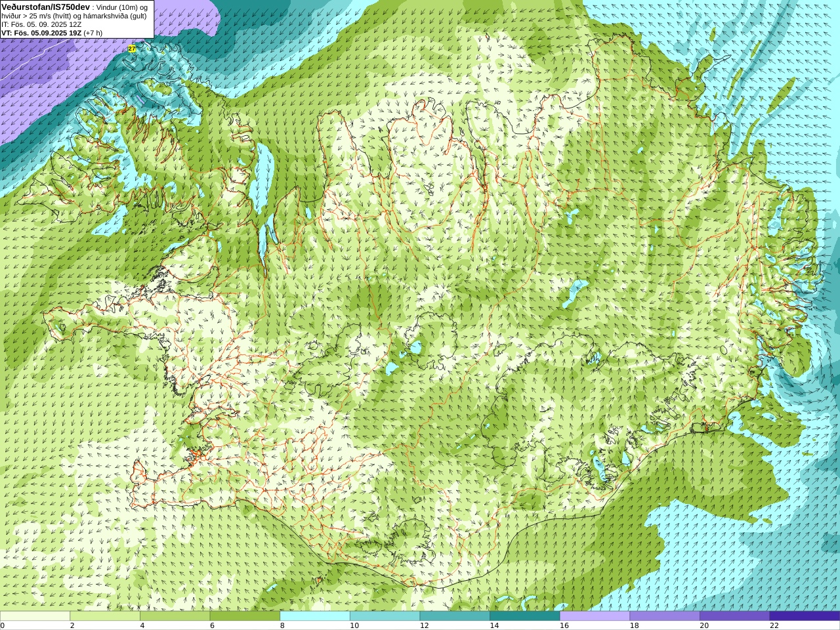Click the scale label '4'

[x=142, y=625]
